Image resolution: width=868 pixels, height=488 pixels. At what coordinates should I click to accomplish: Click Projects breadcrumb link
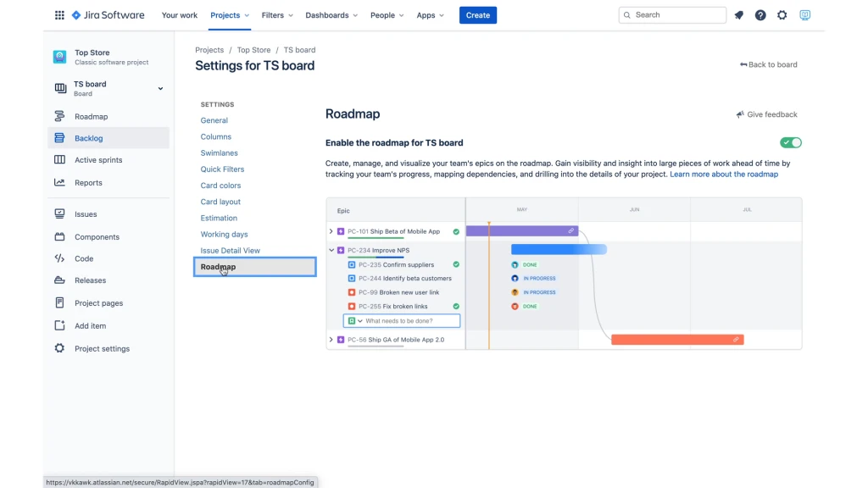point(209,50)
